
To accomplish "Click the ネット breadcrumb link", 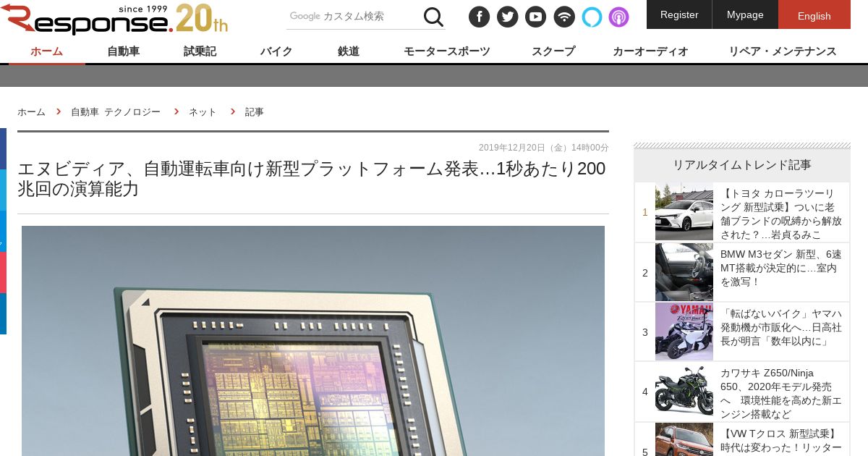I will tap(203, 111).
